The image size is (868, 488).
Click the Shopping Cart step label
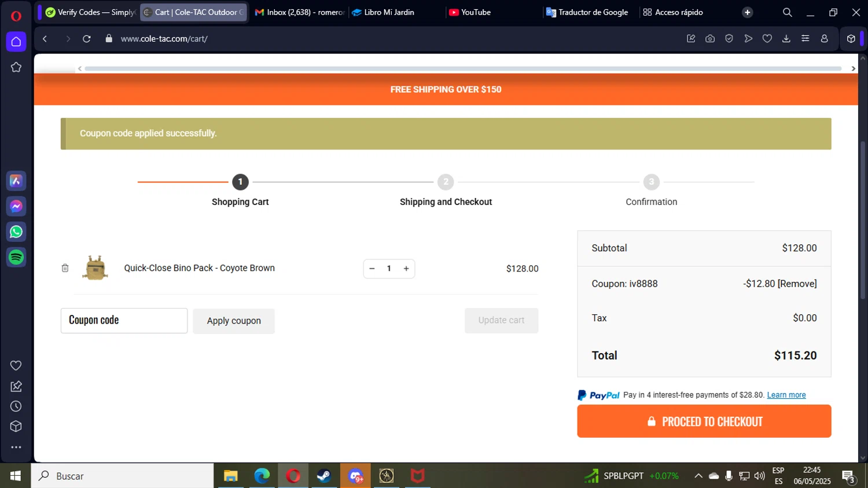(x=240, y=202)
